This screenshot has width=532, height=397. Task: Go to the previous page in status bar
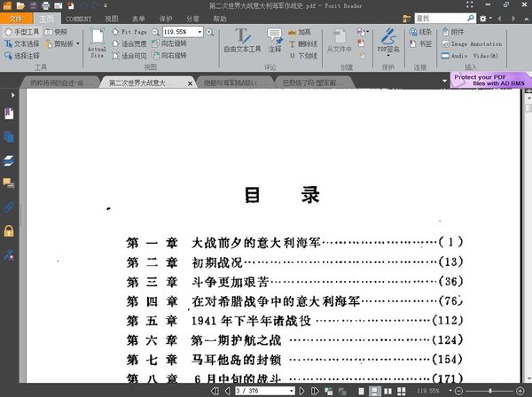coord(228,391)
